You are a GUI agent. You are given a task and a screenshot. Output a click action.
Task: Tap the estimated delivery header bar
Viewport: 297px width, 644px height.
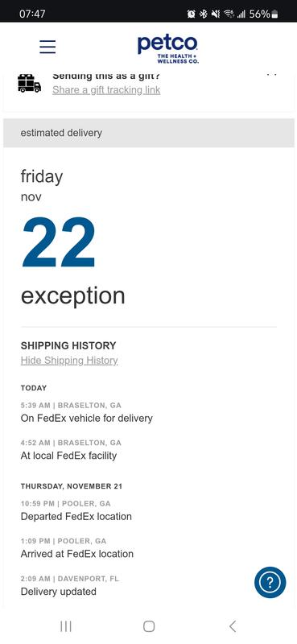[149, 133]
